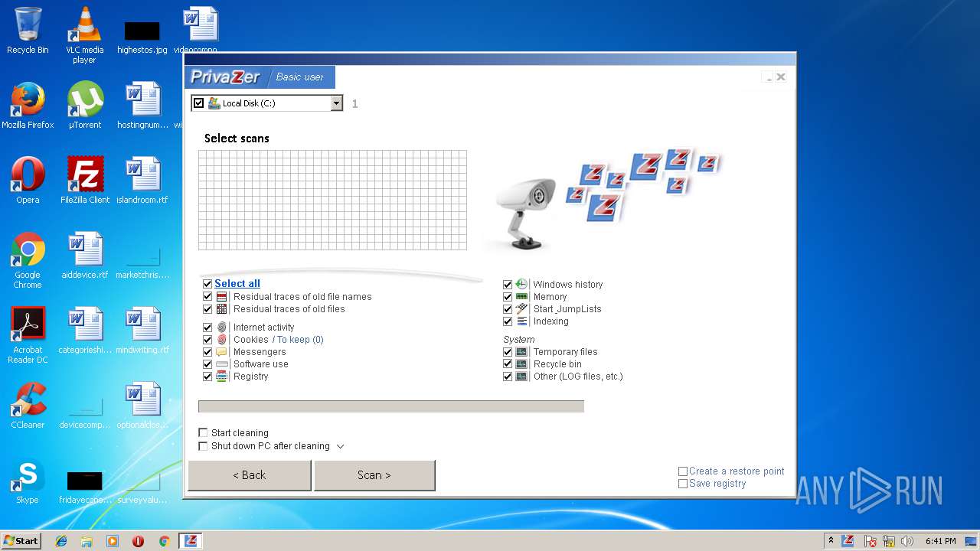This screenshot has width=980, height=551.
Task: Launch µTorrent desktop shortcut
Action: pos(84,106)
